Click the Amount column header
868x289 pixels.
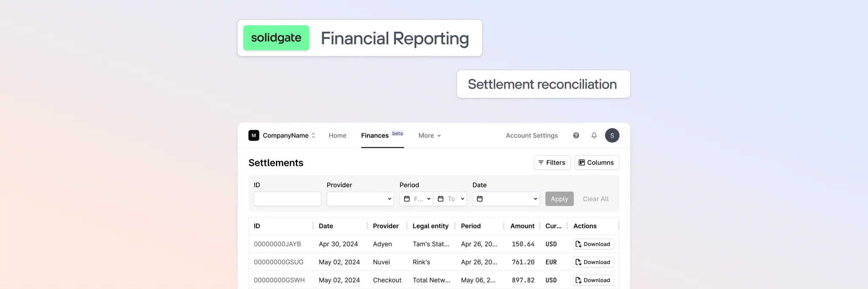[522, 226]
